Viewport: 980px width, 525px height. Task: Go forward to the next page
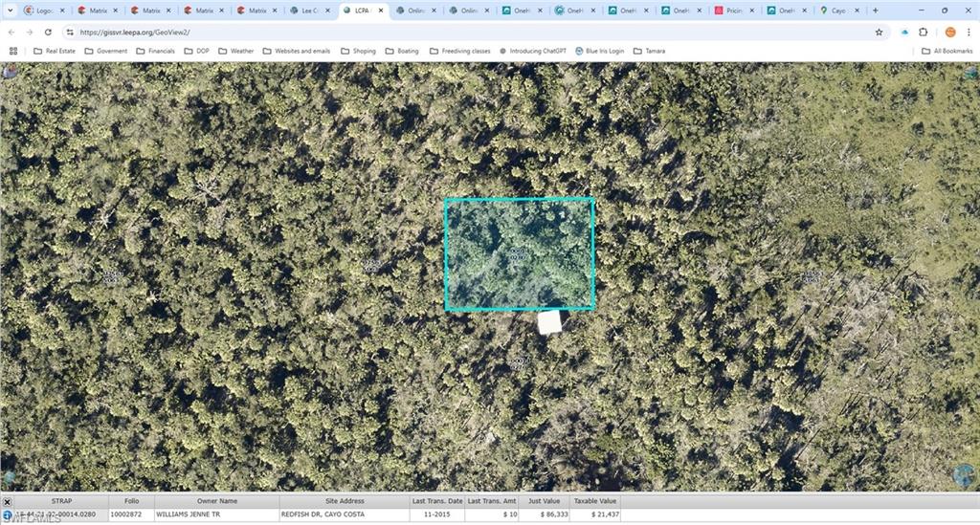[x=30, y=32]
